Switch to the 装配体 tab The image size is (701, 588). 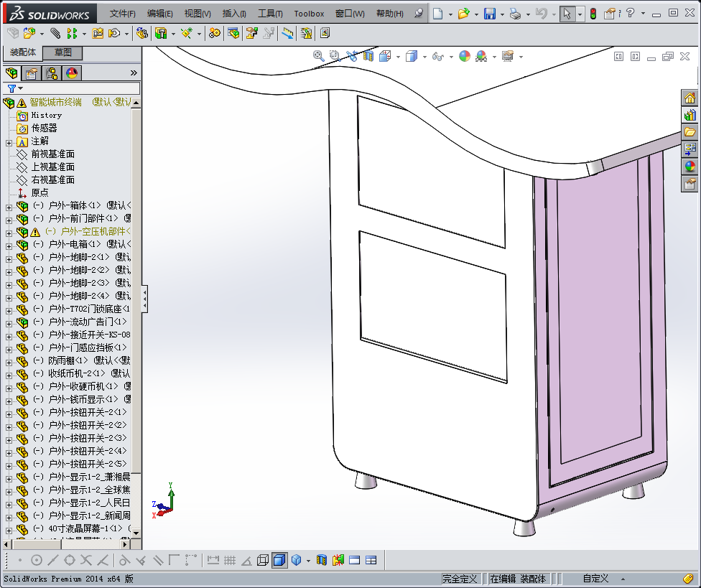(x=23, y=52)
